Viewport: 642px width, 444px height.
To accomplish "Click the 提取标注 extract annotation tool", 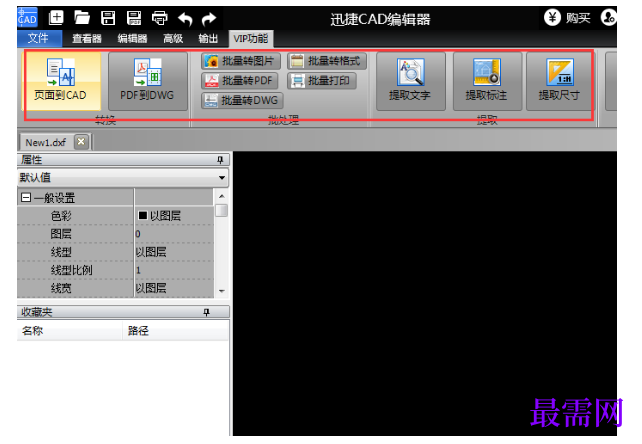I will coord(487,81).
